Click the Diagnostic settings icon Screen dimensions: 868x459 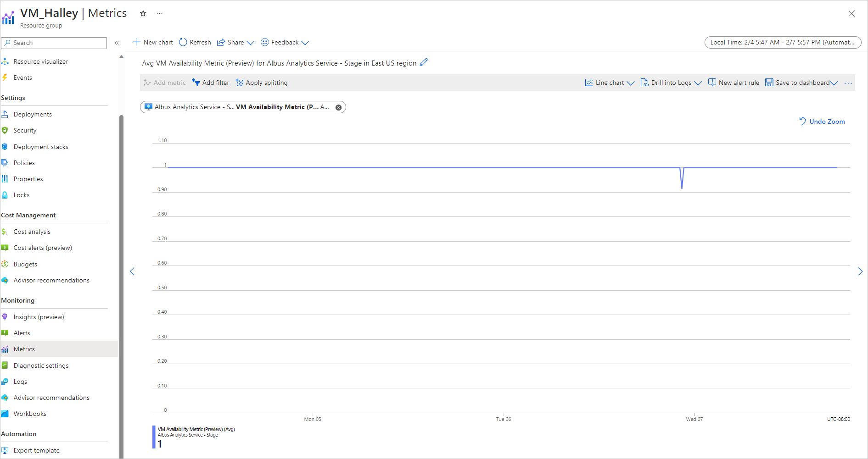(5, 365)
